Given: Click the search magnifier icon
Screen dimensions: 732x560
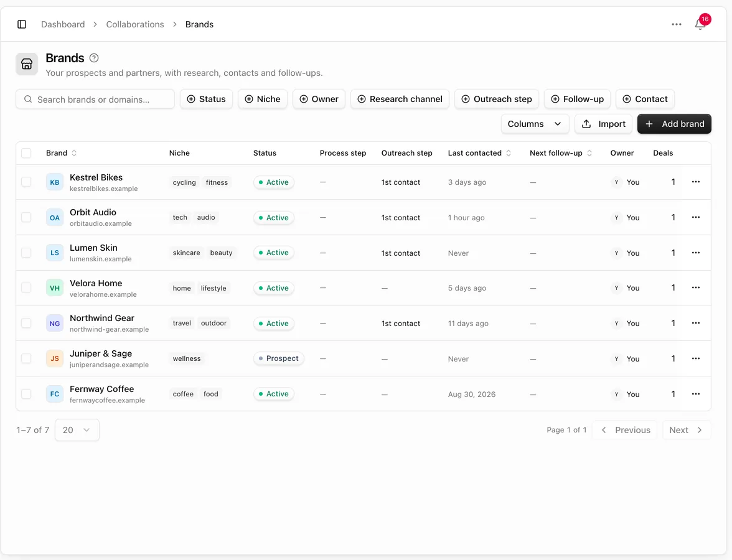Looking at the screenshot, I should pos(28,100).
